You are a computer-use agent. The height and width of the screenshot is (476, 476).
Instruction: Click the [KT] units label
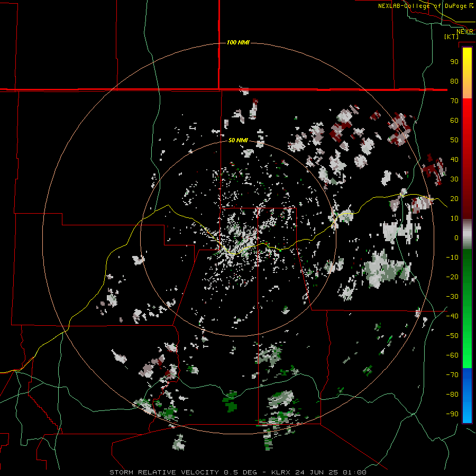452,36
